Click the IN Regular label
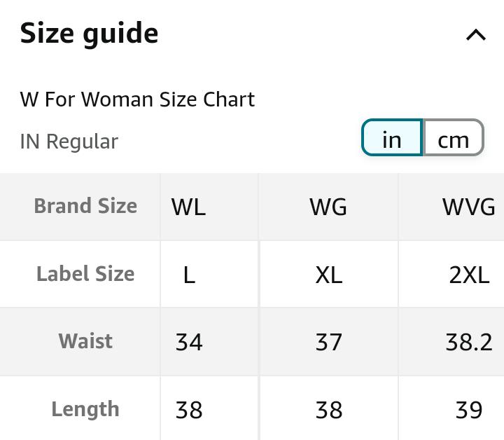Viewport: 504px width, 440px height. pyautogui.click(x=69, y=142)
